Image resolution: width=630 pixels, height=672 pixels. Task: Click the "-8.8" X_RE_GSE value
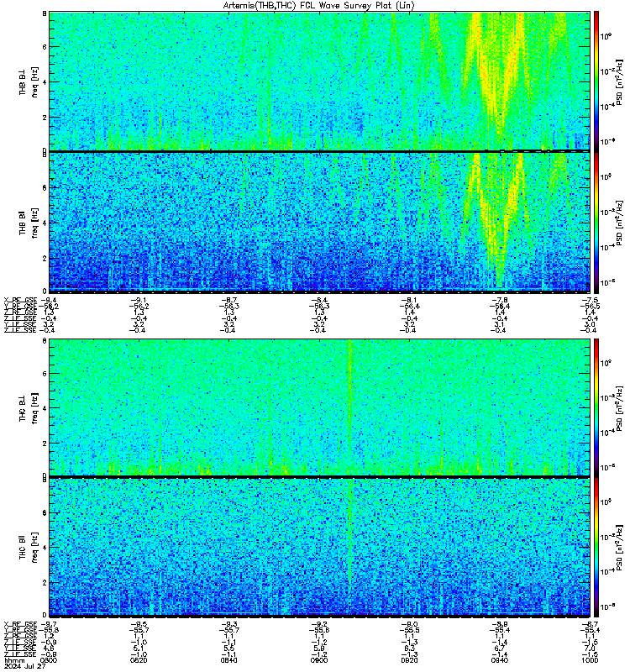tap(500, 624)
